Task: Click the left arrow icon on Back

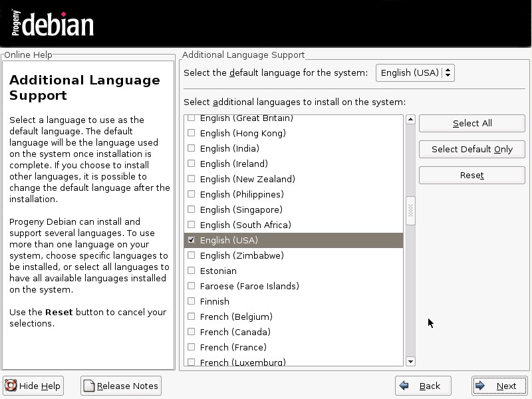Action: pyautogui.click(x=404, y=386)
